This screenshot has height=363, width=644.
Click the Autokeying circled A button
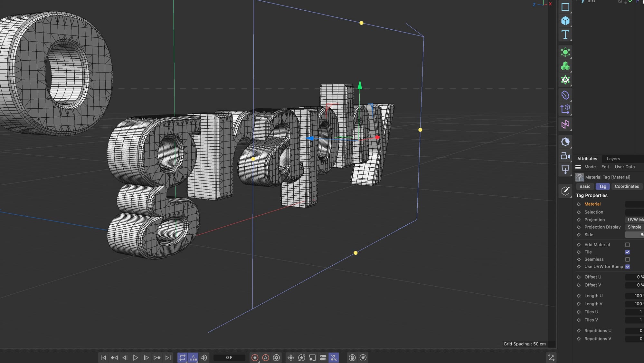266,358
